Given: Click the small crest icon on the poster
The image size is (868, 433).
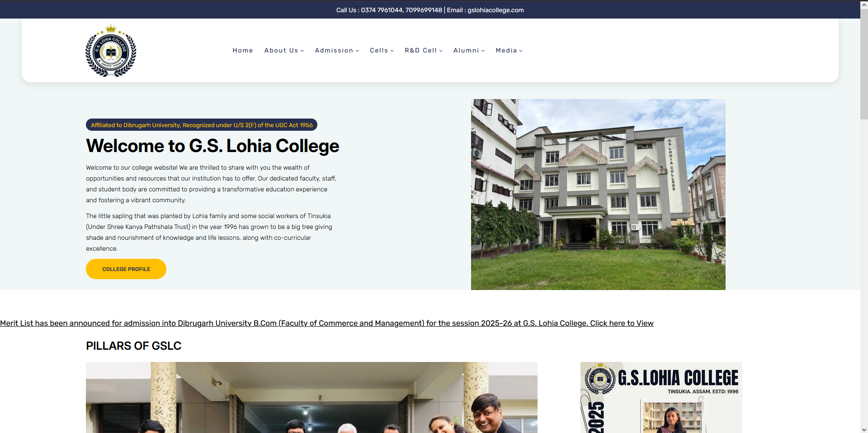Looking at the screenshot, I should (x=600, y=379).
